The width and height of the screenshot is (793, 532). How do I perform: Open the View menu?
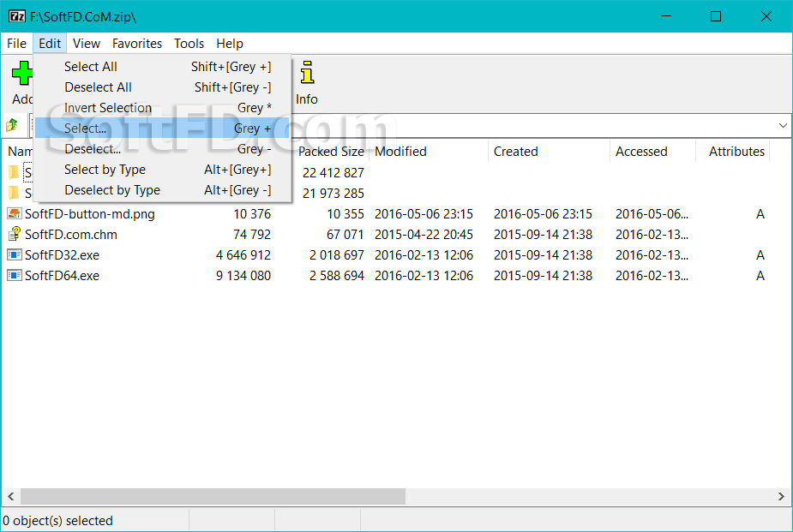point(87,44)
